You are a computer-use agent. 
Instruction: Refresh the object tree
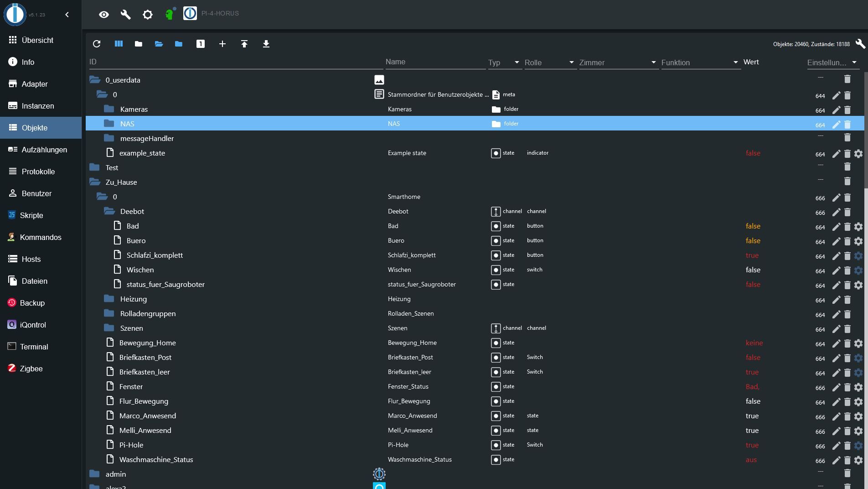pos(97,44)
